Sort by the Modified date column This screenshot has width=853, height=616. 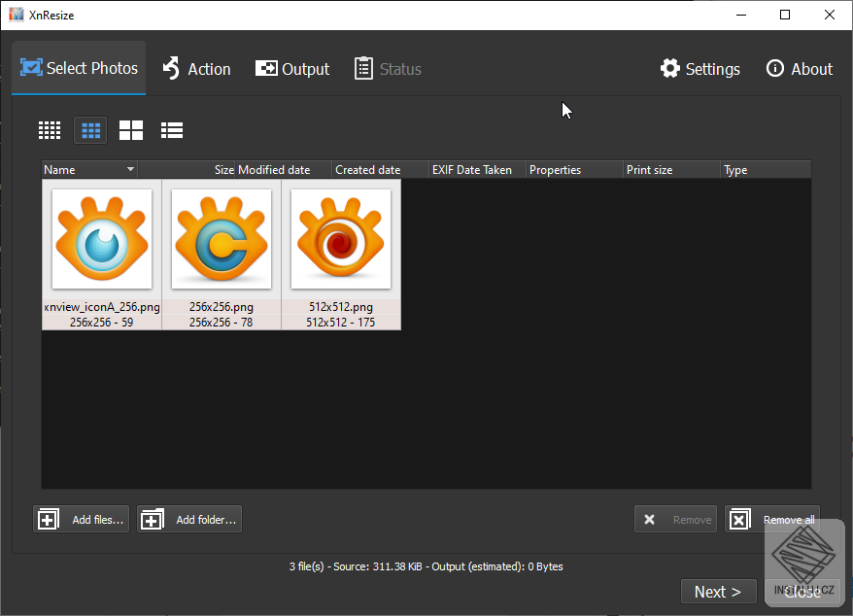point(284,170)
